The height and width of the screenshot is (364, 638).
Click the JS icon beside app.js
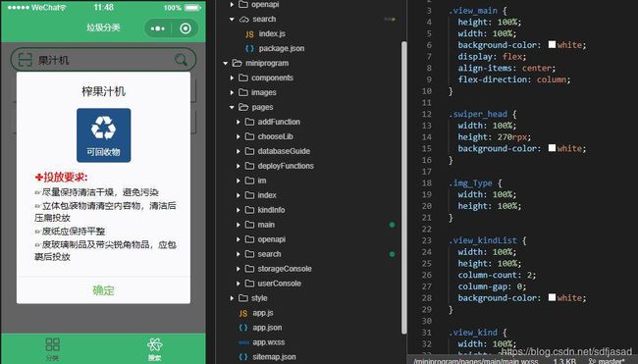coord(242,313)
